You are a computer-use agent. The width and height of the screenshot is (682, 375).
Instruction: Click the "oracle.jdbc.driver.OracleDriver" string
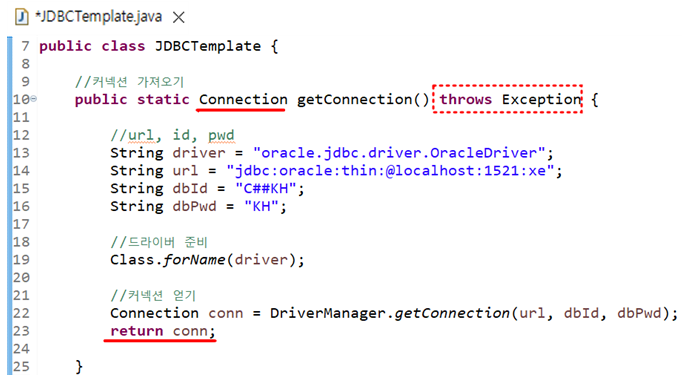[x=399, y=153]
